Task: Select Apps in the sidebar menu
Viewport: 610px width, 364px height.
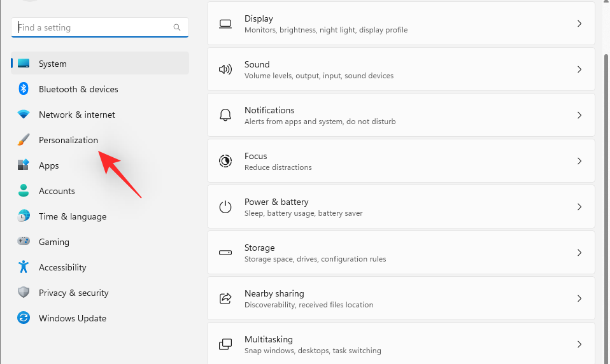Action: click(x=49, y=165)
